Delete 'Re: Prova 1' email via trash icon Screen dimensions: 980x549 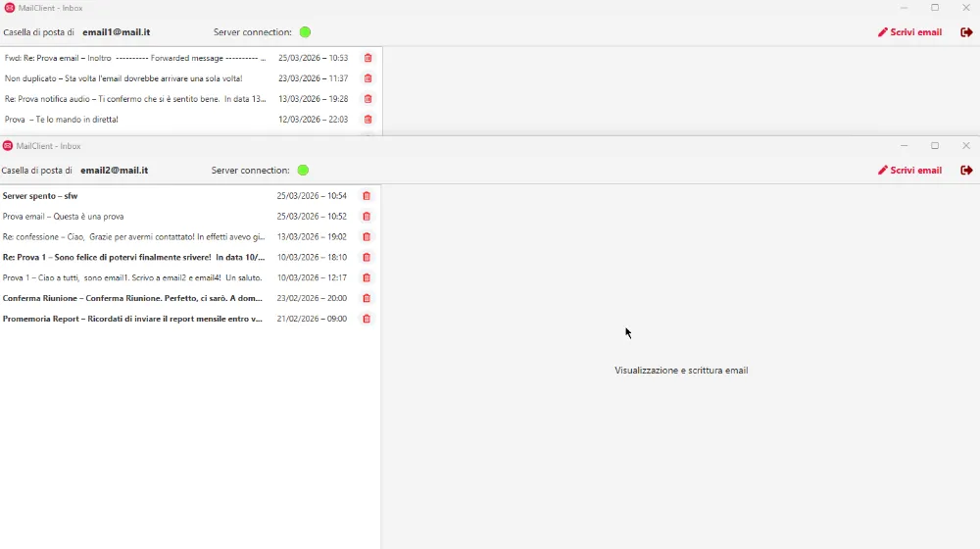tap(367, 258)
